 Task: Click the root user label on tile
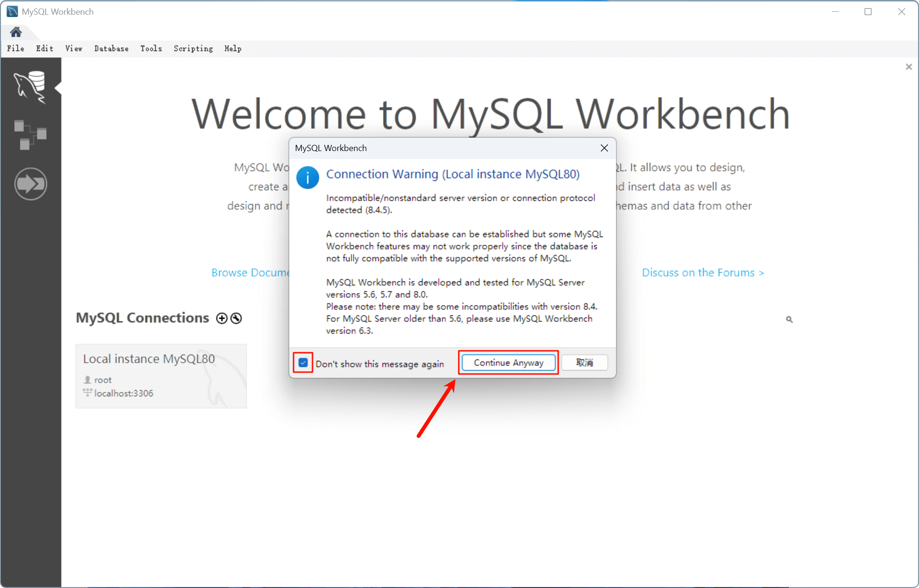pyautogui.click(x=103, y=380)
